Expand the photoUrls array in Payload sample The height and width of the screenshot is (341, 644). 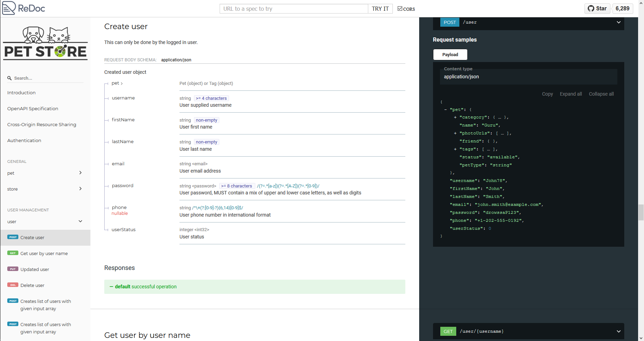[455, 133]
